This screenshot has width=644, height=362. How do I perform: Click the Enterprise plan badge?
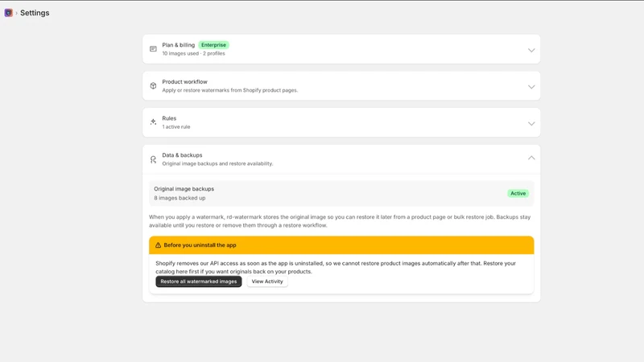coord(213,45)
